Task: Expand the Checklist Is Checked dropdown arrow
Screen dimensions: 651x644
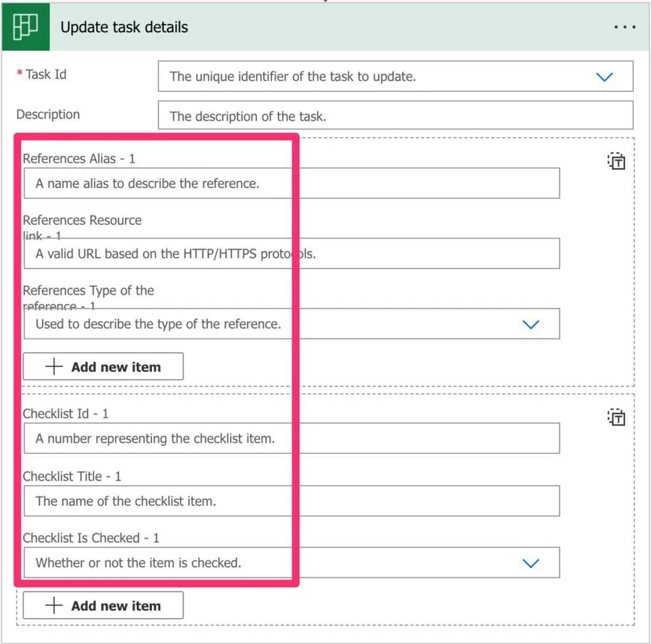Action: pos(531,563)
